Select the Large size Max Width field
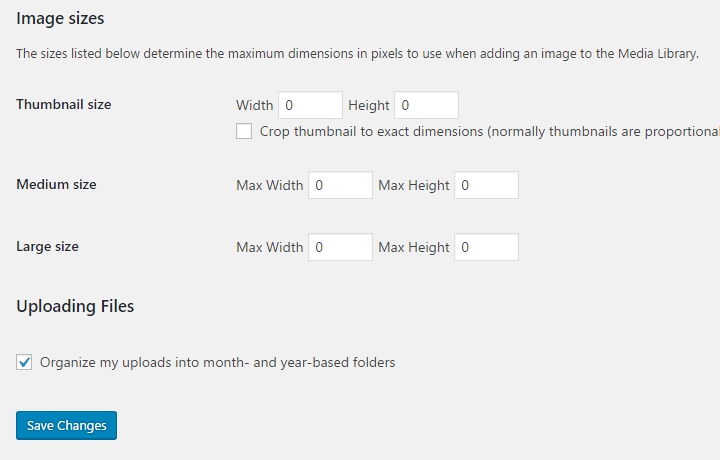 tap(340, 247)
